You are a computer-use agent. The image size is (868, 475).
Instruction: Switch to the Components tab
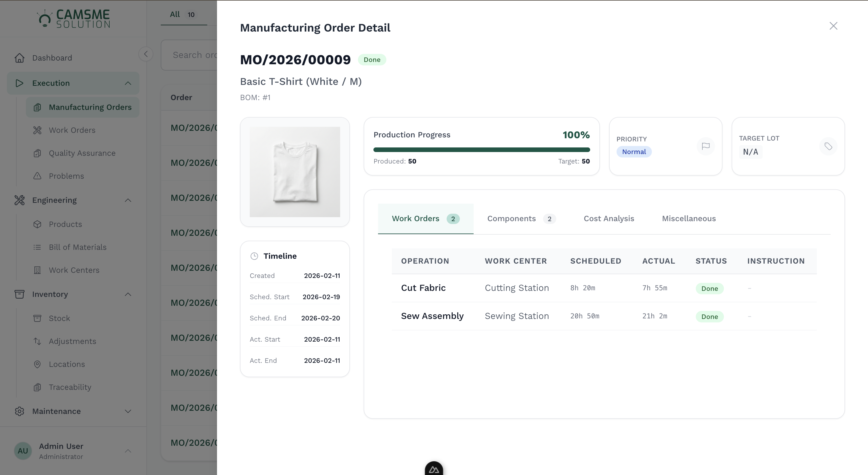(x=511, y=219)
